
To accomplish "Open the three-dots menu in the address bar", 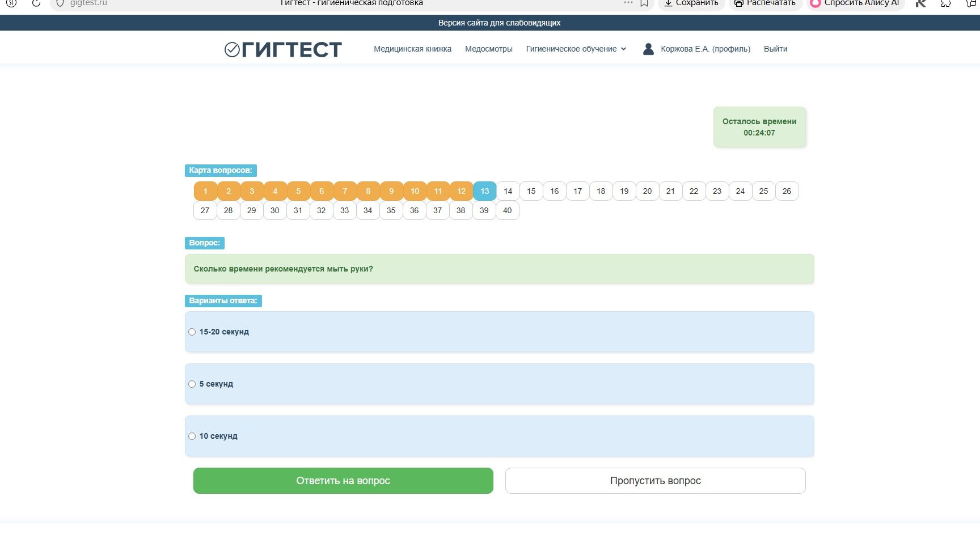I will 628,3.
